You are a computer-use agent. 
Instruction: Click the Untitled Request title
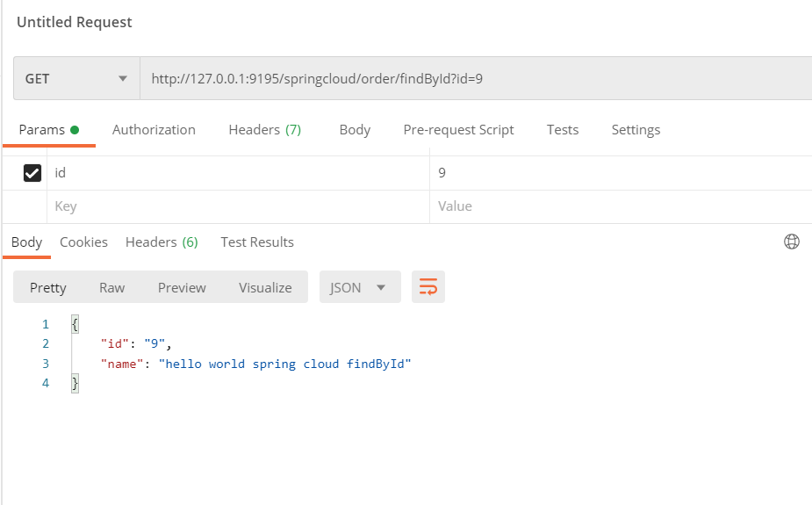coord(74,22)
